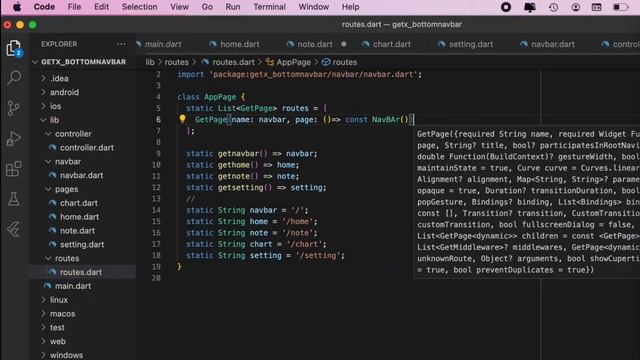The image size is (640, 360).
Task: Open Source Control view
Action: 14,108
